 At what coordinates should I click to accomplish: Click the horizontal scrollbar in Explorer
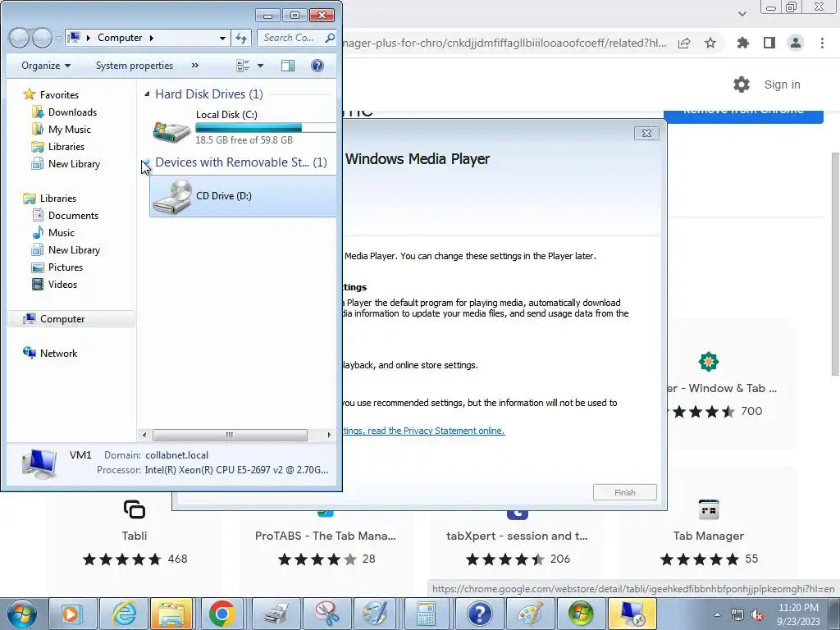tap(230, 435)
